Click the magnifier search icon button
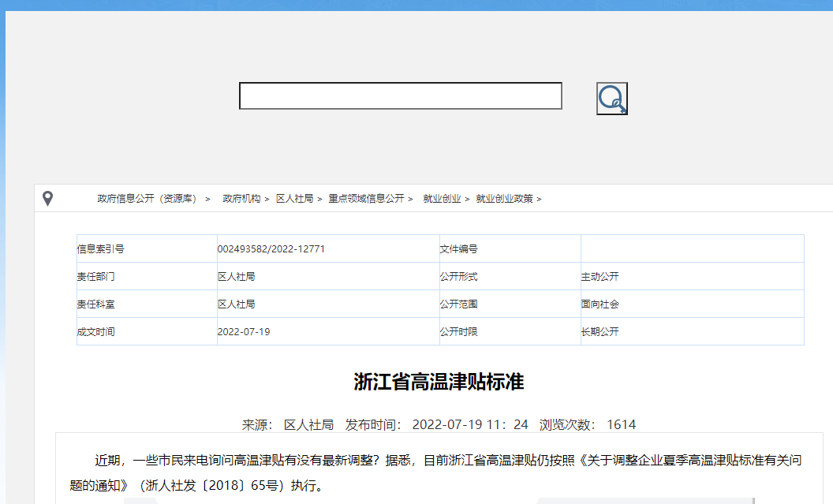 coord(611,99)
